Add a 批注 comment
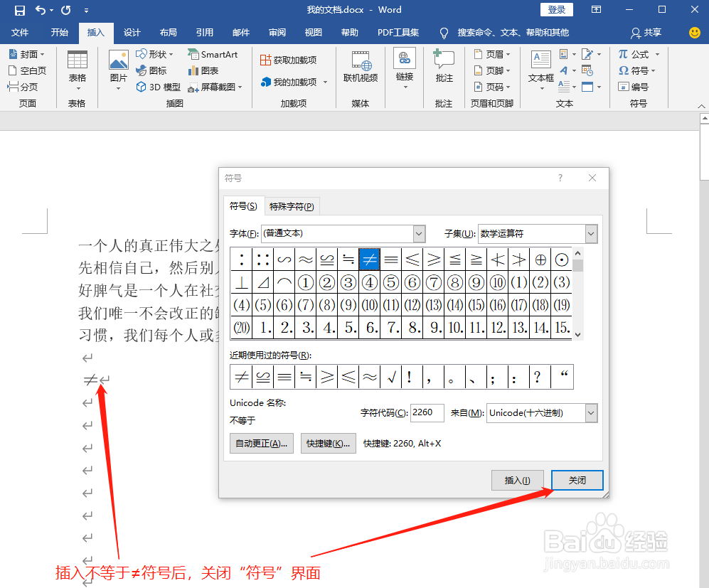The width and height of the screenshot is (709, 588). 444,66
